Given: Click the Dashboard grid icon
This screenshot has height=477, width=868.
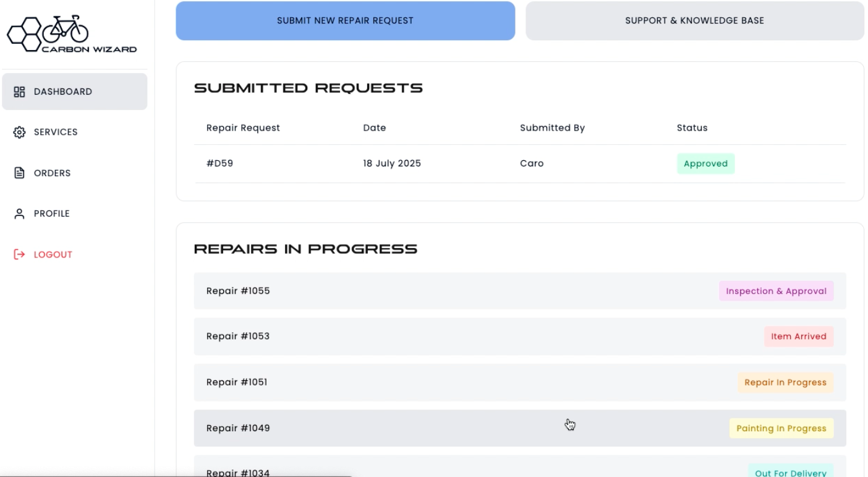Looking at the screenshot, I should pos(19,92).
